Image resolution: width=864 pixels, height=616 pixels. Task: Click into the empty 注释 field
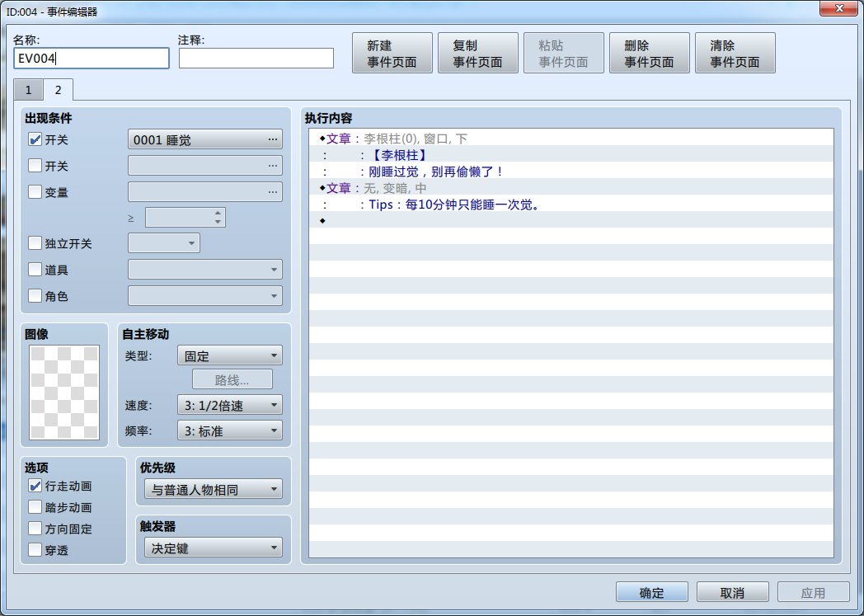pyautogui.click(x=256, y=58)
